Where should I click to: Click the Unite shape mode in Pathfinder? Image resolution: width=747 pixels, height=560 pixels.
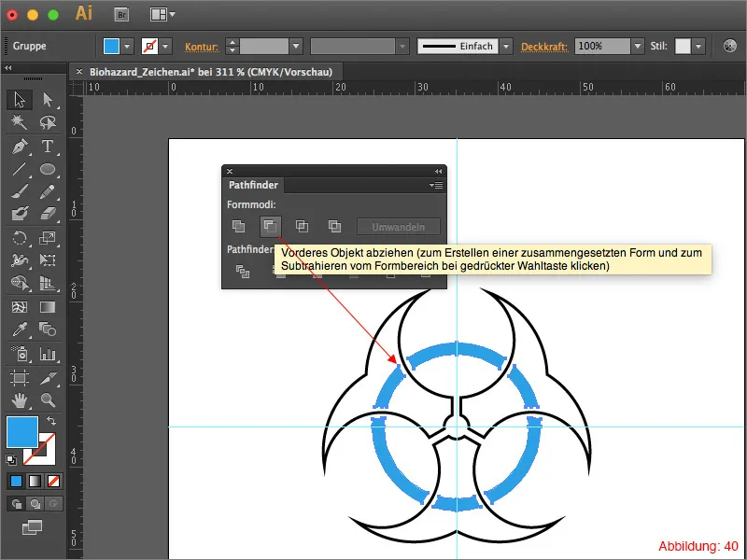coord(239,226)
